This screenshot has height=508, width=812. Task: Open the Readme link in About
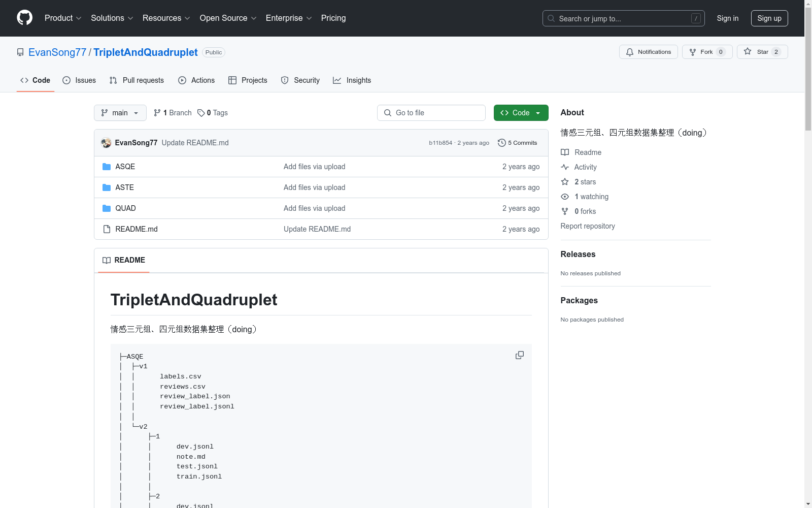pos(581,152)
